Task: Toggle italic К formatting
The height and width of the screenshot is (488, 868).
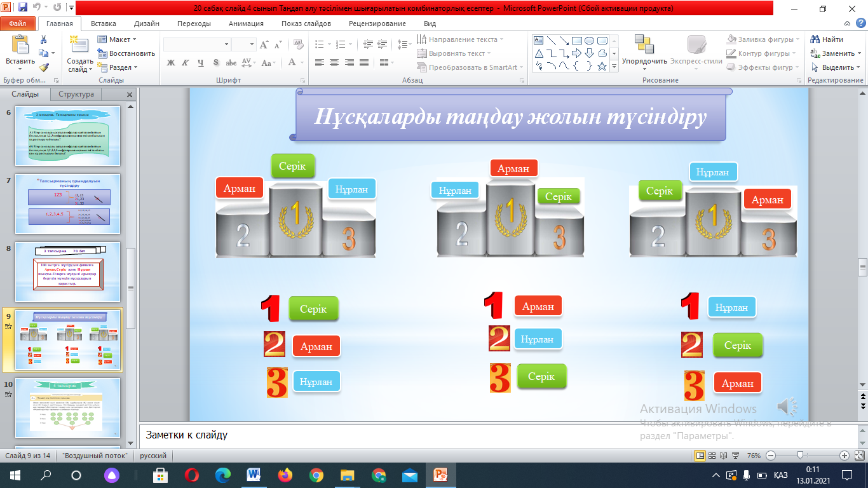Action: [x=186, y=63]
